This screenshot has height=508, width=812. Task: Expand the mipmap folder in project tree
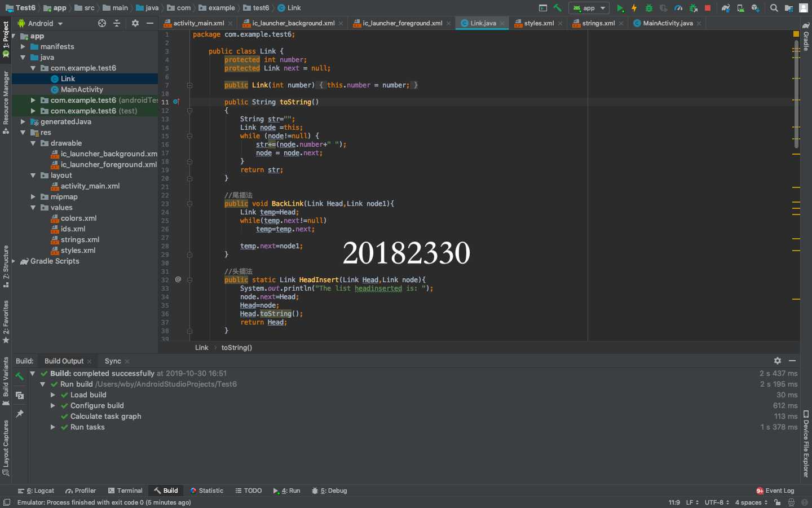pyautogui.click(x=33, y=197)
